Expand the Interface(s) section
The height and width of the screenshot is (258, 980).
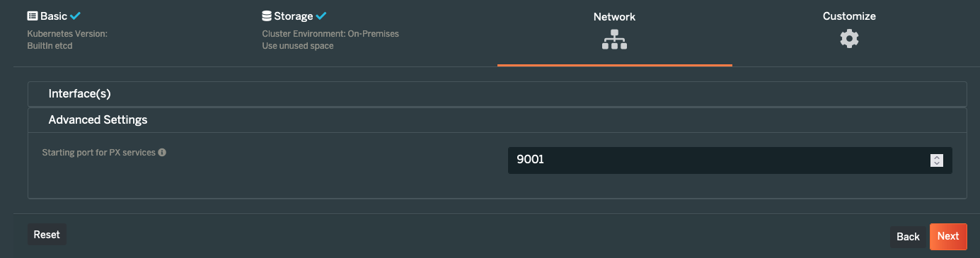[497, 93]
